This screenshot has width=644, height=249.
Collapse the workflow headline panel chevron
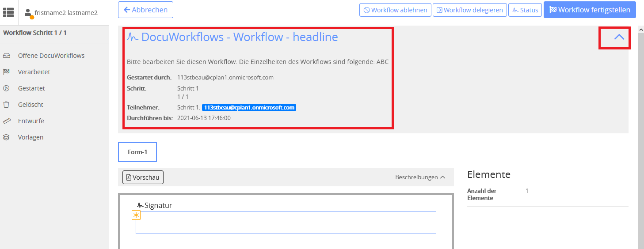pyautogui.click(x=619, y=37)
